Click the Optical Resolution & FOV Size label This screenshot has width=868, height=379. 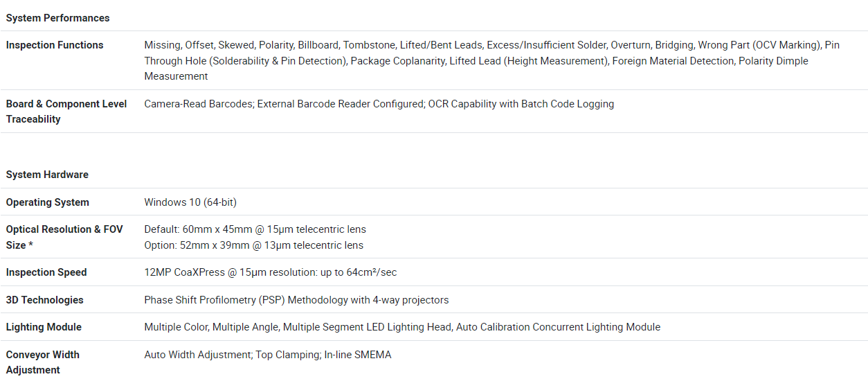[x=64, y=237]
